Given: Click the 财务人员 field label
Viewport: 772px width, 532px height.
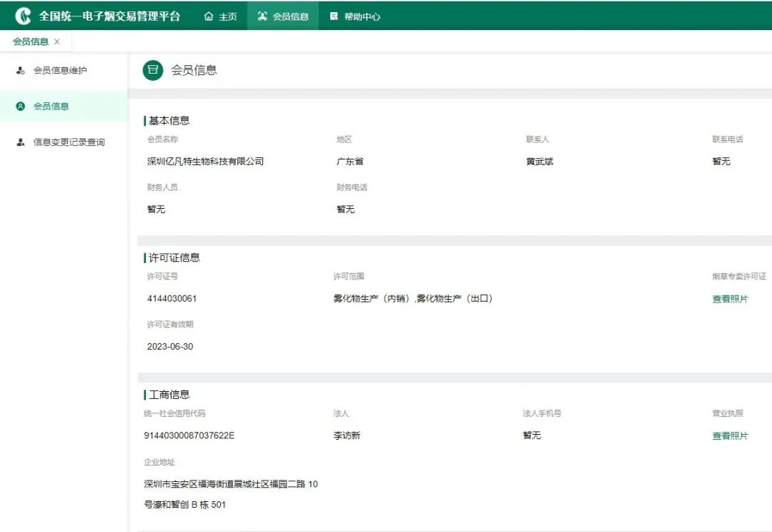Looking at the screenshot, I should point(162,187).
